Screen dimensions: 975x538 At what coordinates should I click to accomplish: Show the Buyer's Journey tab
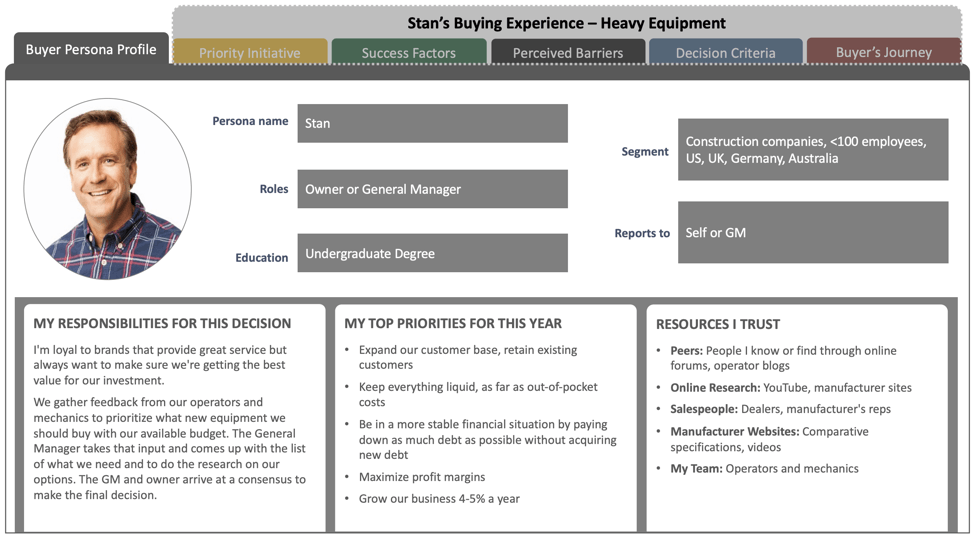(883, 52)
